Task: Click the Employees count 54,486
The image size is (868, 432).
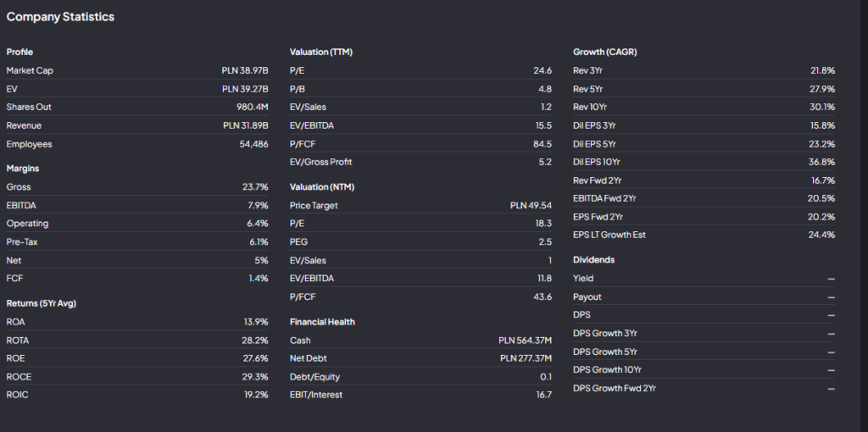Action: pyautogui.click(x=253, y=144)
